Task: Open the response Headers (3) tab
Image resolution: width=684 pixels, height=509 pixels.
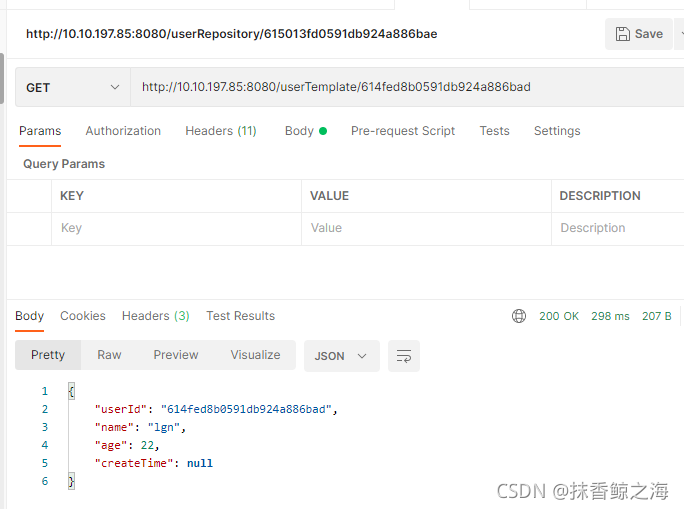Action: point(156,316)
